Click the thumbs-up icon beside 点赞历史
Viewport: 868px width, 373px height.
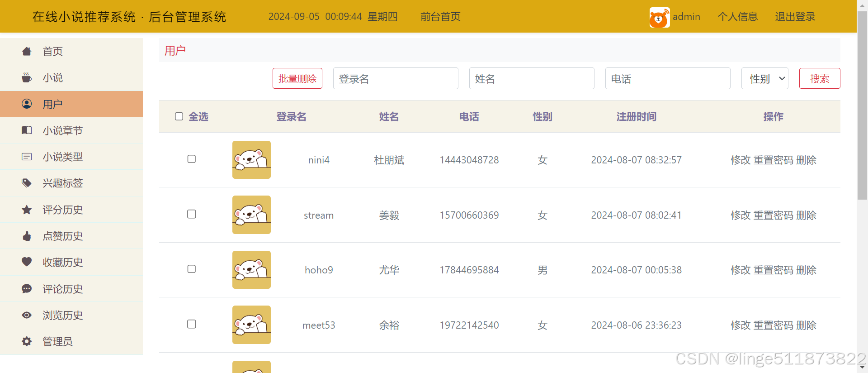coord(27,236)
